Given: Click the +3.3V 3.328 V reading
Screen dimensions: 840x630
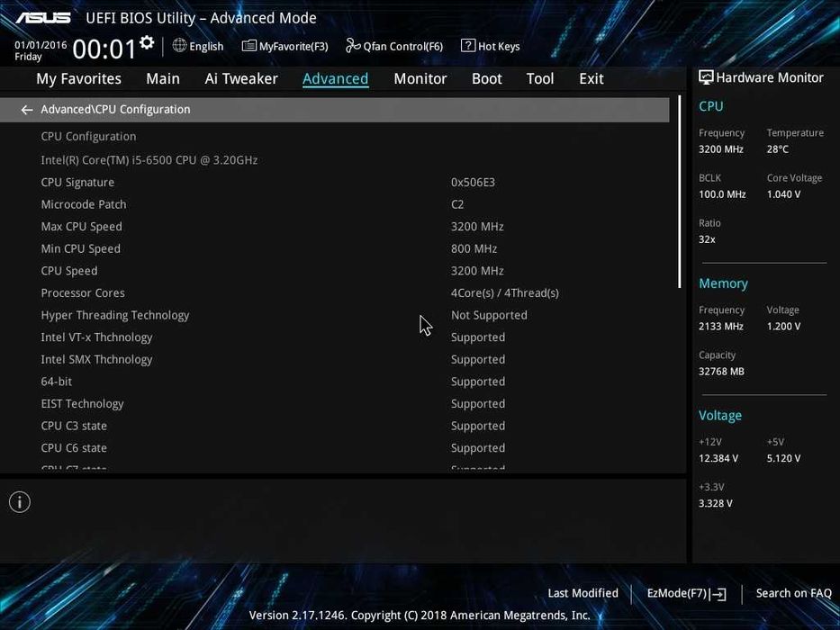Looking at the screenshot, I should click(715, 504).
